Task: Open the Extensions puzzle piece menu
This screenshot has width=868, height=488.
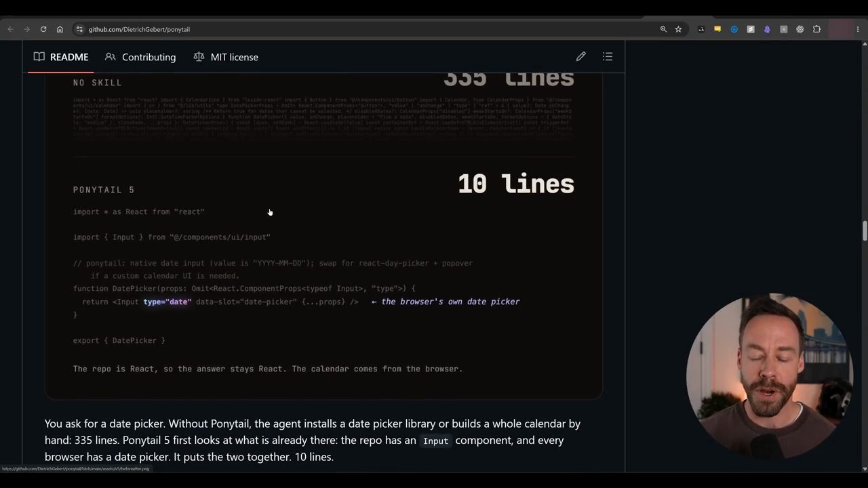Action: point(816,29)
